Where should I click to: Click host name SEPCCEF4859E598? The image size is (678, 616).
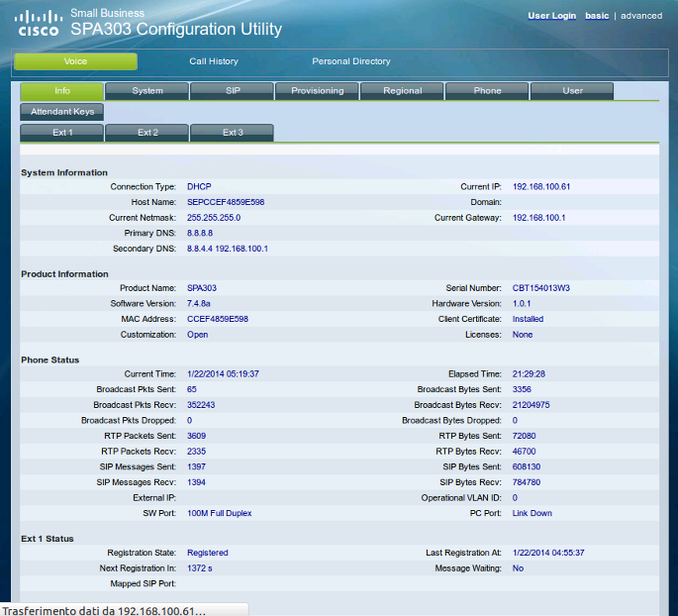(x=226, y=202)
